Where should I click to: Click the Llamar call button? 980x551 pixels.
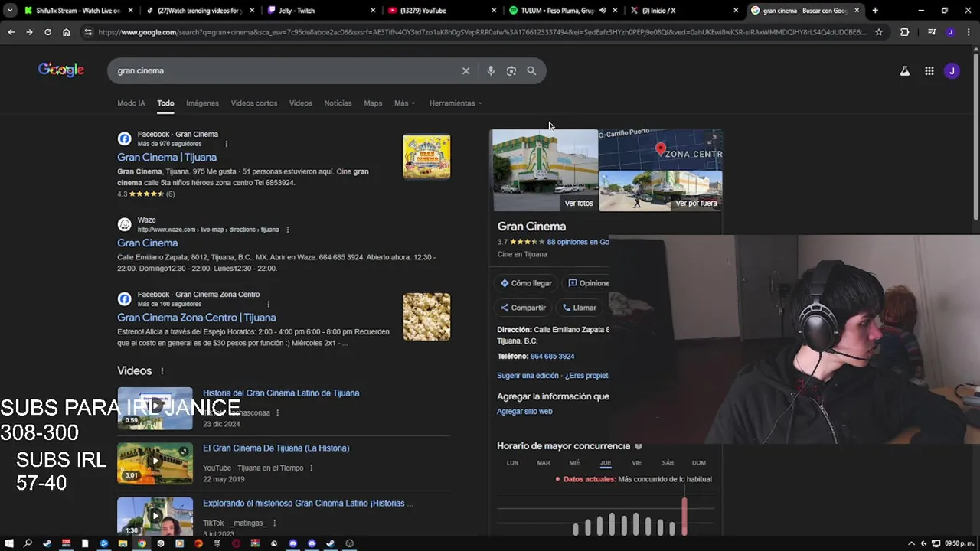click(580, 308)
